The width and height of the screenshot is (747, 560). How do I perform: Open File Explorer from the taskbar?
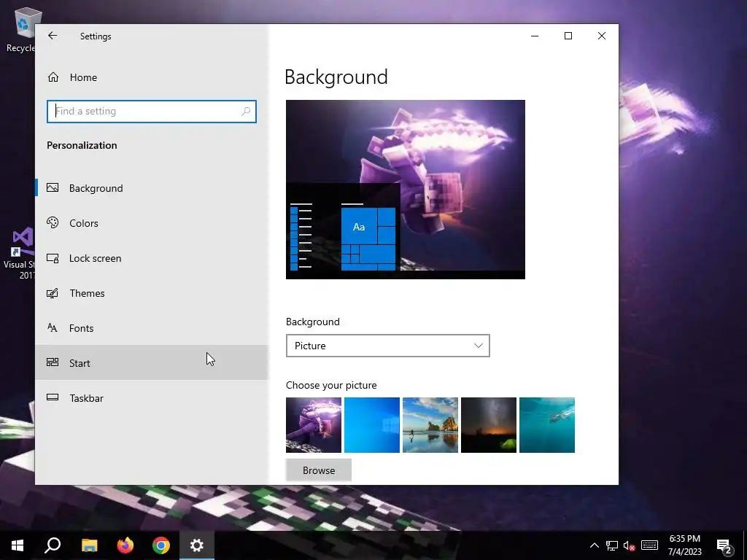coord(89,545)
